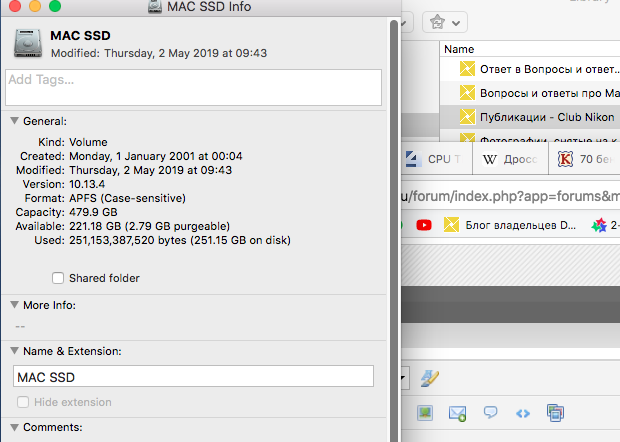Click the Created date 'Monday, 1 January 2001'
The height and width of the screenshot is (442, 620).
pyautogui.click(x=156, y=156)
